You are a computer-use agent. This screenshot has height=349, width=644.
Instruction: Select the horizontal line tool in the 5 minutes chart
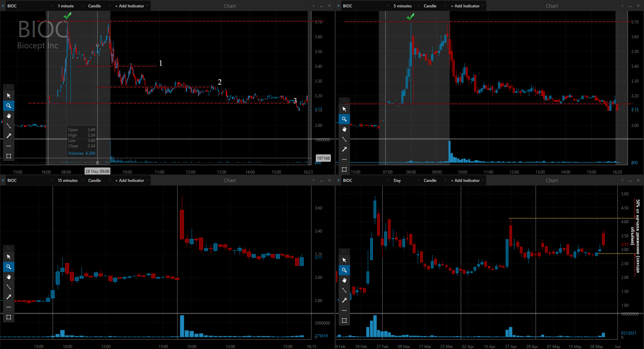click(344, 159)
